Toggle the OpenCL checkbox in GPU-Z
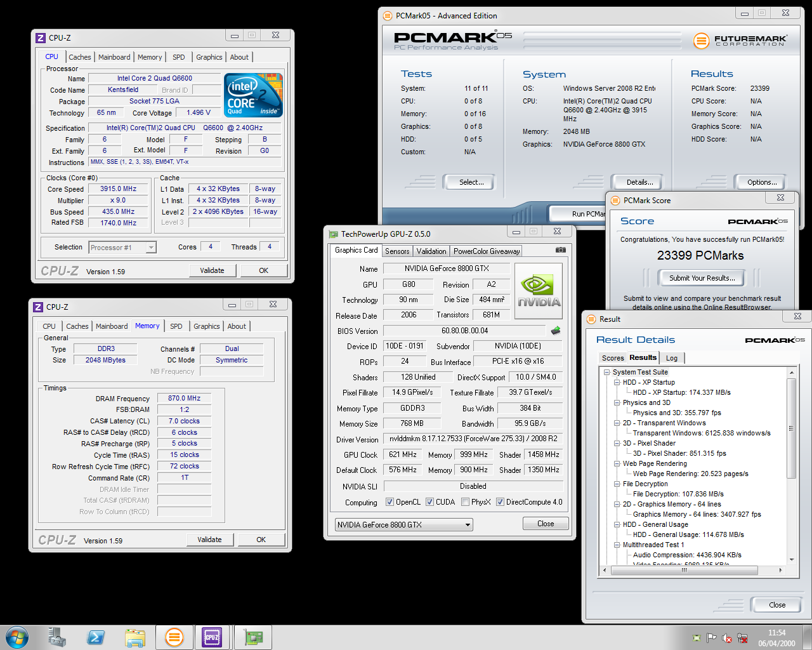The height and width of the screenshot is (650, 812). pyautogui.click(x=390, y=502)
